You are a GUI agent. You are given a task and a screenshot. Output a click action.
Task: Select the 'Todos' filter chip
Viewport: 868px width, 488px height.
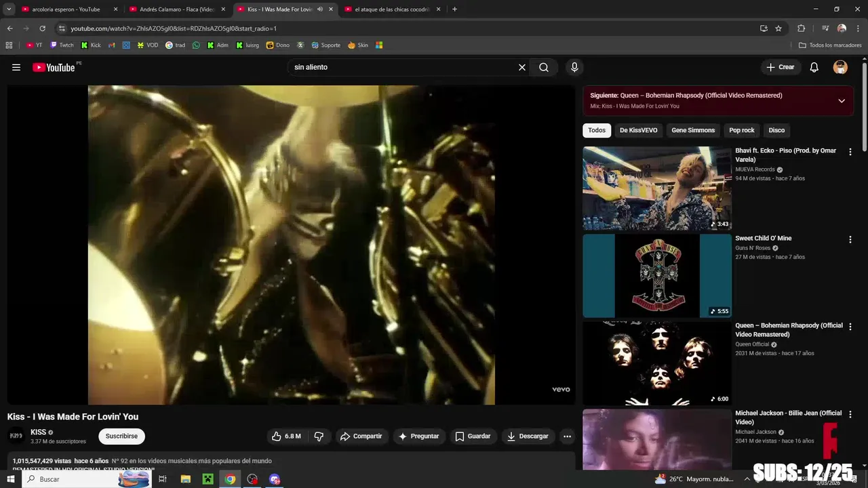(597, 130)
